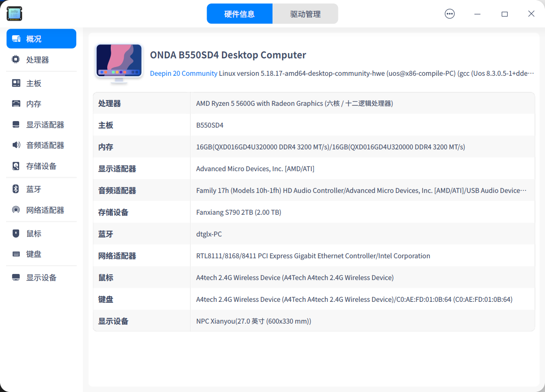
Task: Open the ellipsis options menu
Action: (450, 14)
